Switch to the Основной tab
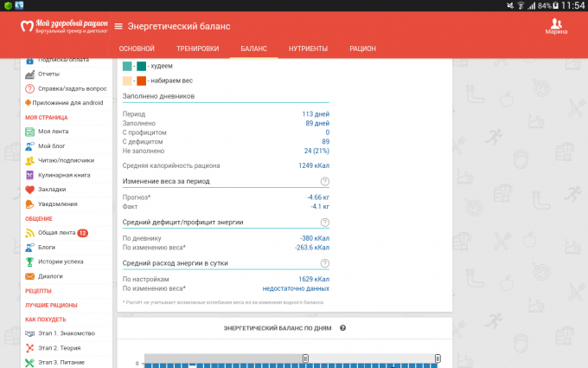Image resolution: width=588 pixels, height=368 pixels. 137,49
